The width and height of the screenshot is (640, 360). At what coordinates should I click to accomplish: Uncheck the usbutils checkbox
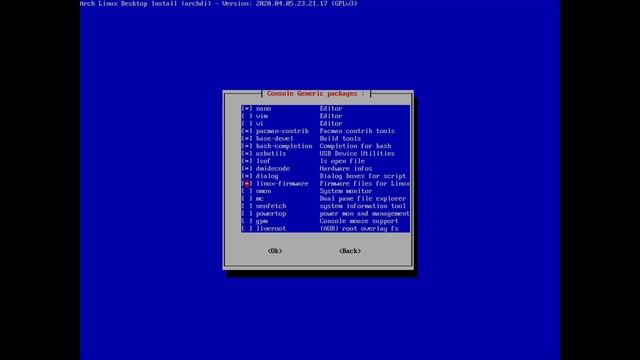coord(247,153)
